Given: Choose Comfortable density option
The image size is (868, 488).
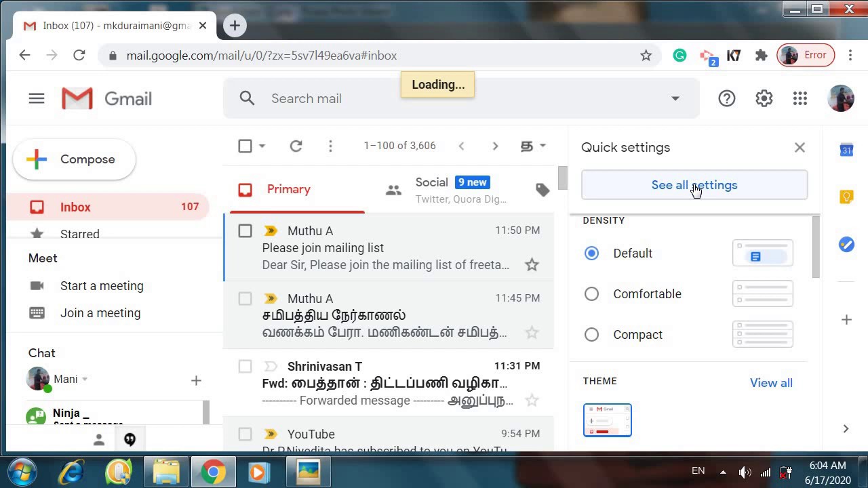Looking at the screenshot, I should pos(591,293).
